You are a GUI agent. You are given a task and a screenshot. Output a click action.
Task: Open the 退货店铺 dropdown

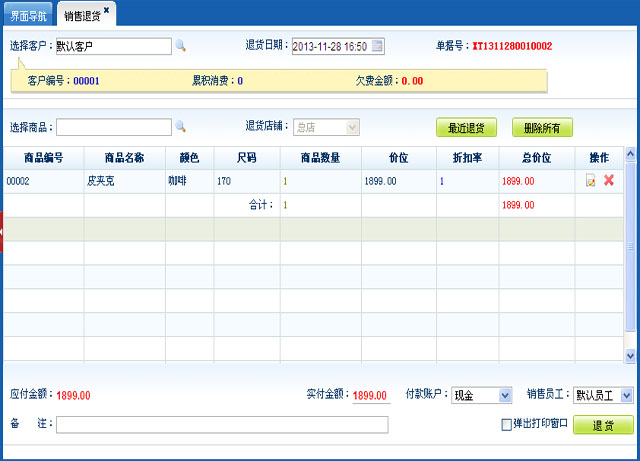(x=353, y=127)
